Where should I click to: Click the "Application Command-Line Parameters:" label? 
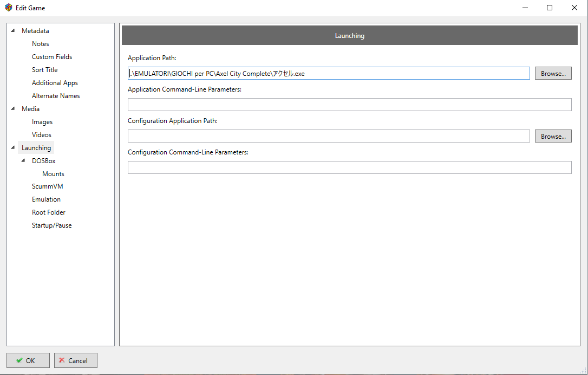click(185, 89)
